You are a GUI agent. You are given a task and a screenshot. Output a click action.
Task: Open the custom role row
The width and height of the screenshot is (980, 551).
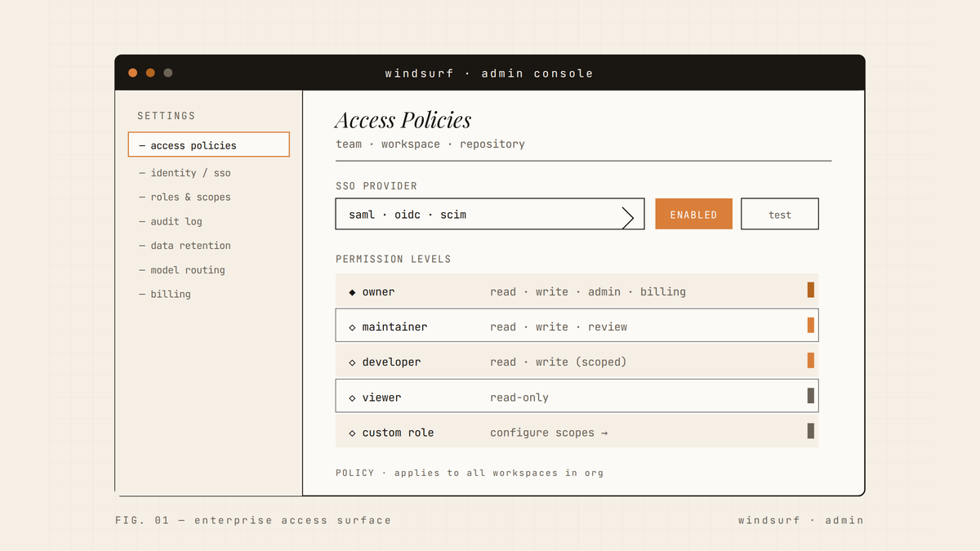coord(577,431)
